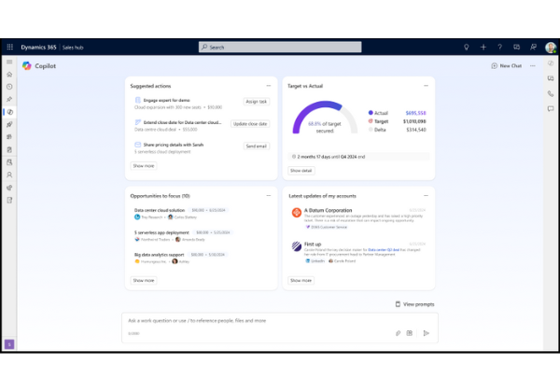Open the Home icon in left sidebar
This screenshot has height=392, width=560.
coord(9,74)
